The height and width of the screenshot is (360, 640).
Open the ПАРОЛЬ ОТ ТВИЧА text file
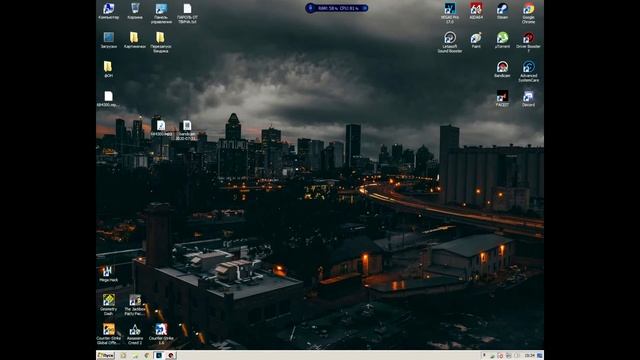[187, 13]
